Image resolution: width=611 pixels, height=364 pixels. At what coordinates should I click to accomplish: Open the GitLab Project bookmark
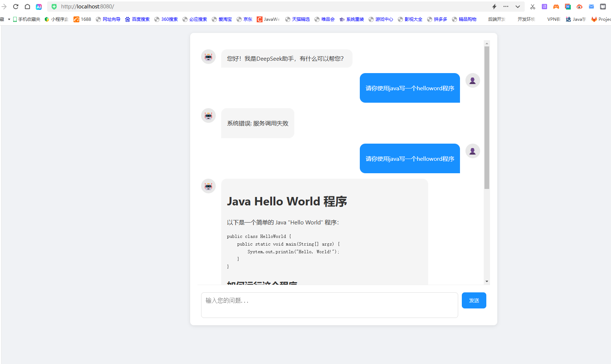[x=601, y=19]
